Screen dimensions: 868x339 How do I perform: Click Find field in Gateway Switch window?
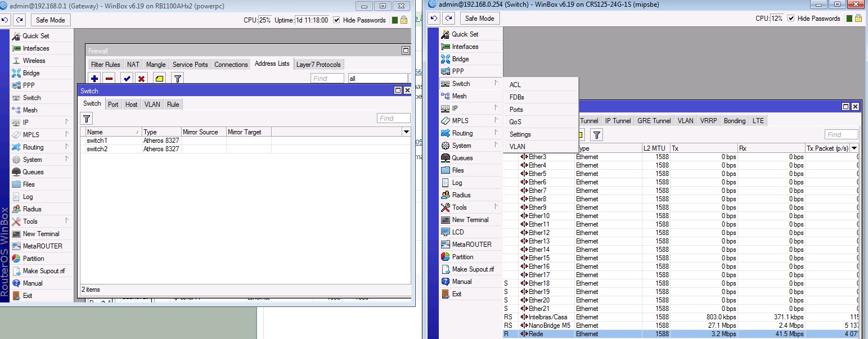coord(393,118)
